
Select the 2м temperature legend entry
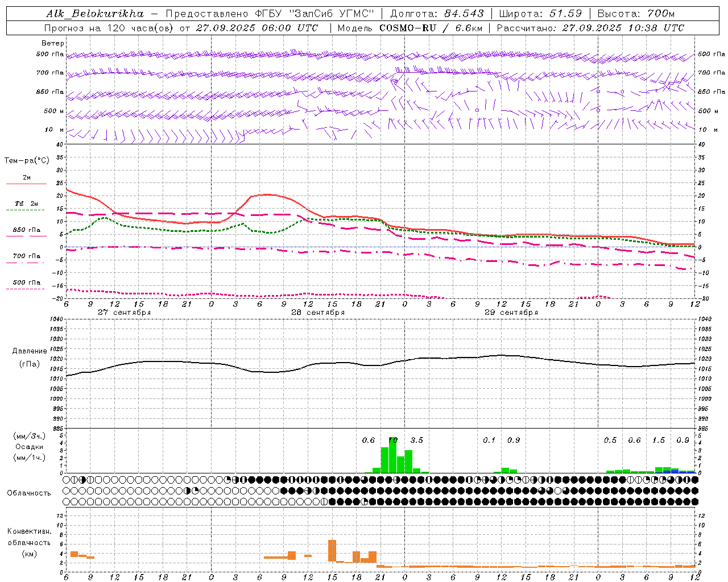(x=27, y=178)
